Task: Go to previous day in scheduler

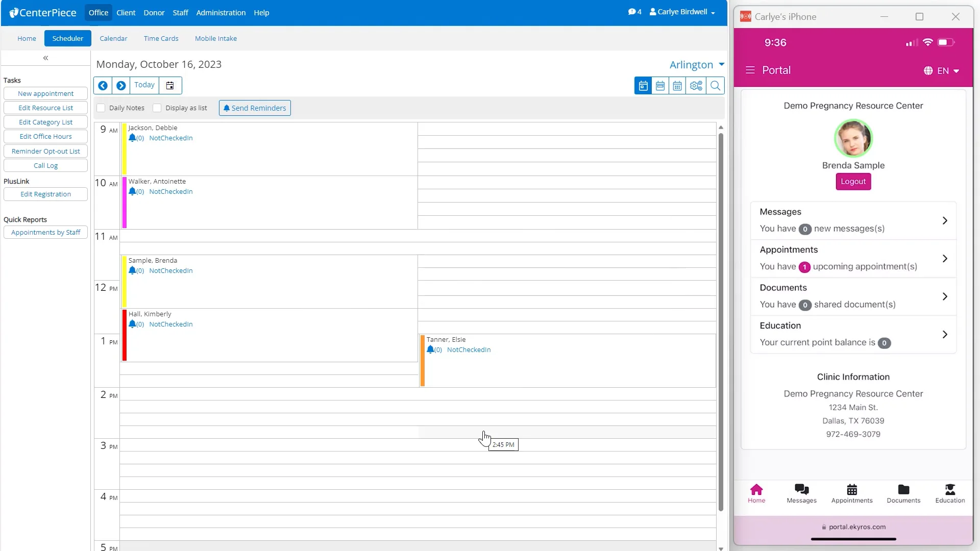Action: pos(103,86)
